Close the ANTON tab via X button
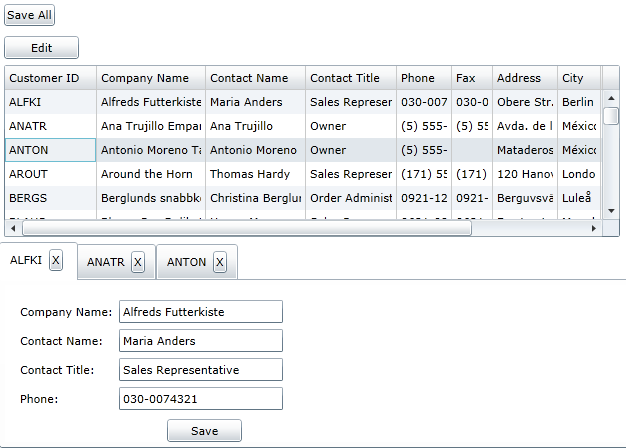The image size is (626, 448). (x=220, y=262)
